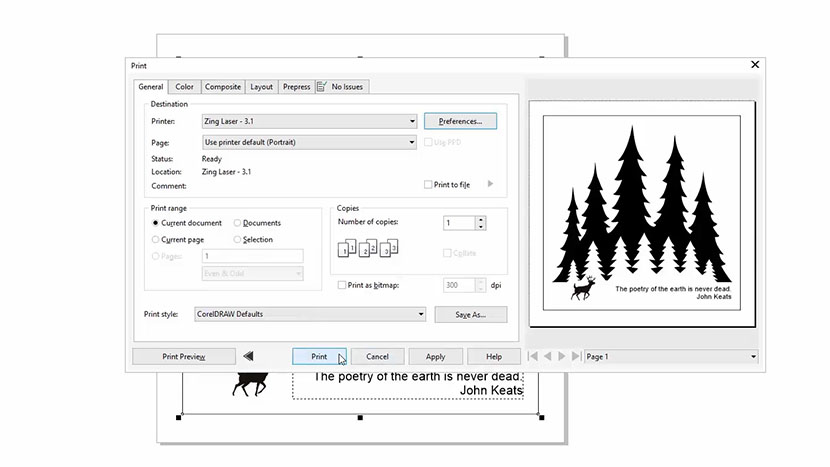Go to the previous page in preview
Viewport: 830px width, 467px height.
coord(548,356)
